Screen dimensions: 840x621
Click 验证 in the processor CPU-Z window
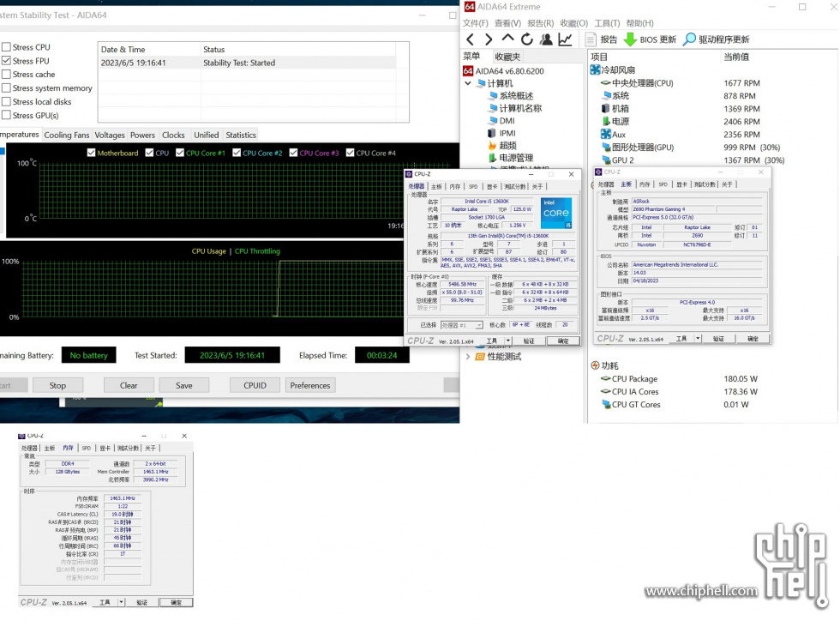pyautogui.click(x=529, y=341)
